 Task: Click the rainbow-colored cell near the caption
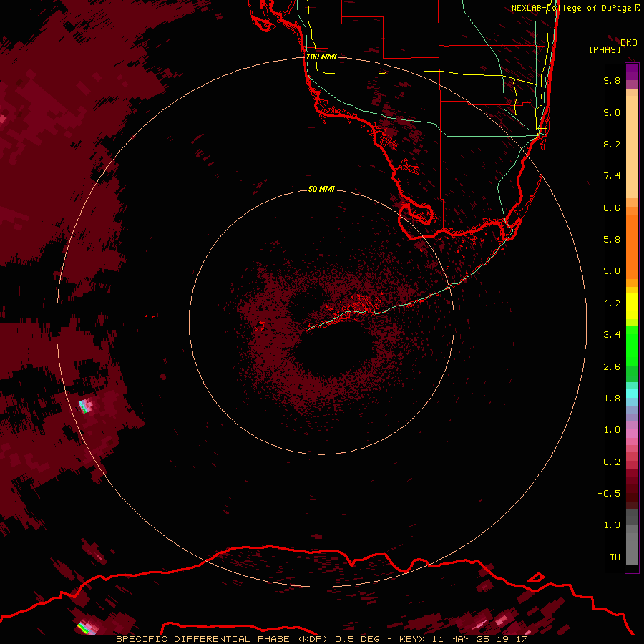click(x=87, y=628)
